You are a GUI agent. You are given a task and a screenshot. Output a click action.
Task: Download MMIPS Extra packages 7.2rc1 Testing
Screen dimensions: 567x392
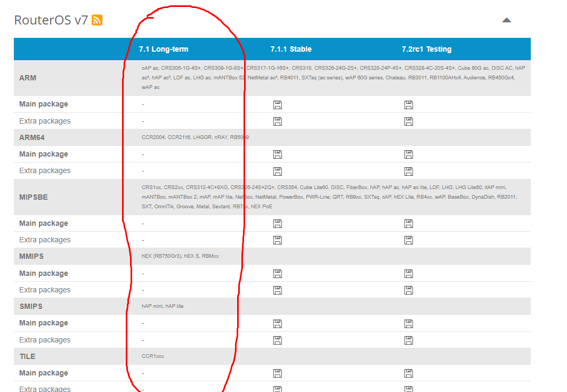(x=409, y=290)
